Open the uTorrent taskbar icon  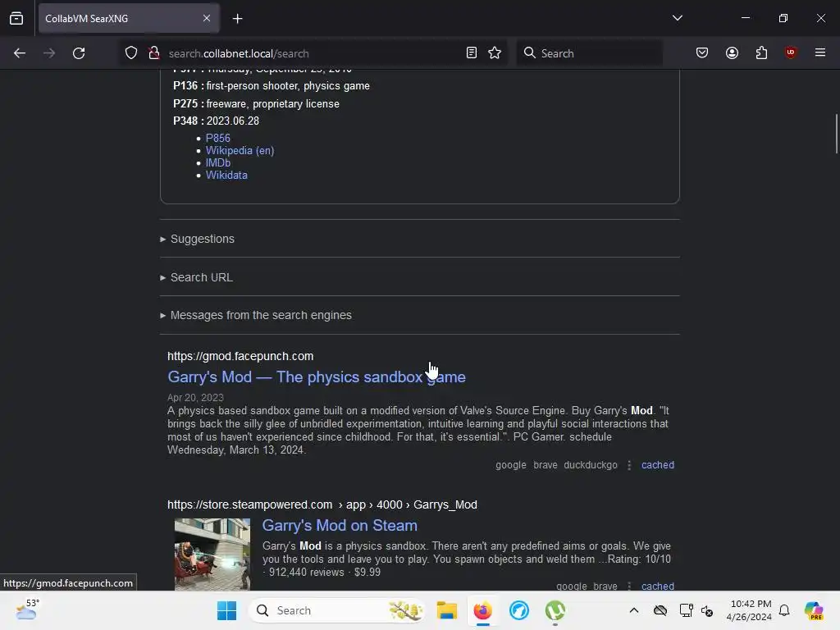[555, 610]
